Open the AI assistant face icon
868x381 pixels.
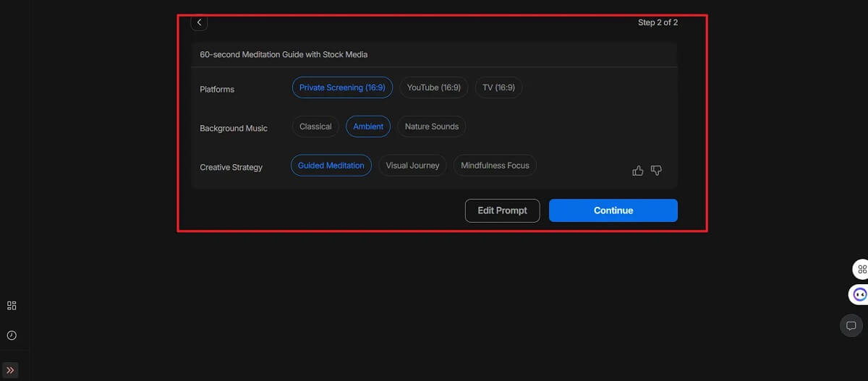point(859,294)
